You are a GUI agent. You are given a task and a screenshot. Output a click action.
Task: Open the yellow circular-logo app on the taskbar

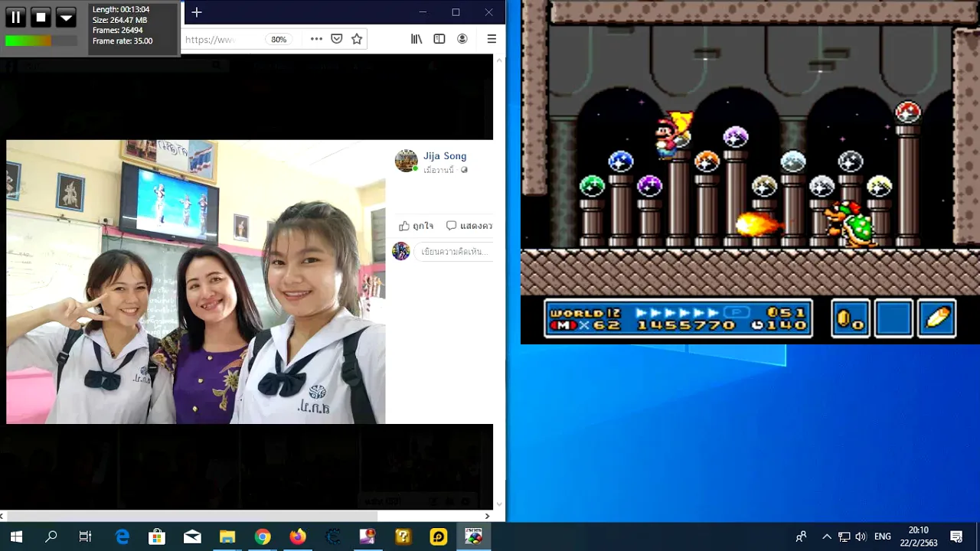pyautogui.click(x=439, y=536)
